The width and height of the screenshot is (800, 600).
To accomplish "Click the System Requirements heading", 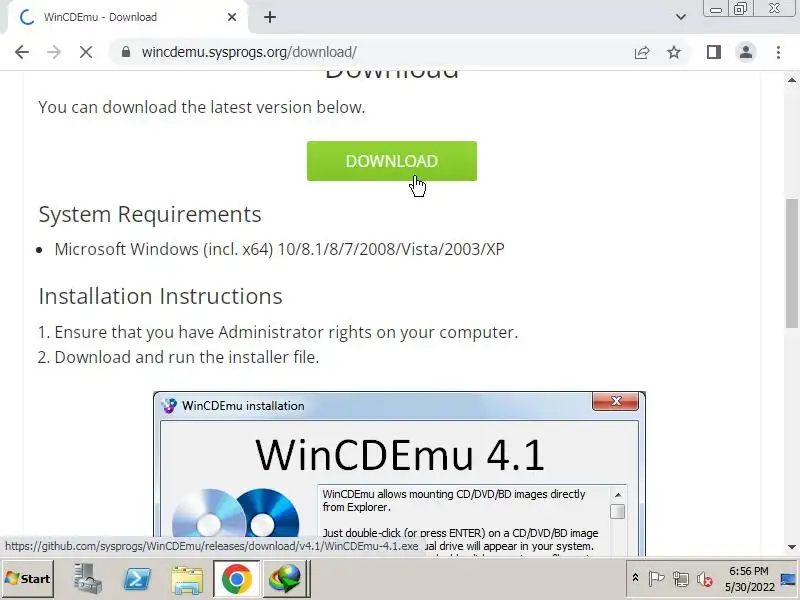I will click(x=150, y=214).
